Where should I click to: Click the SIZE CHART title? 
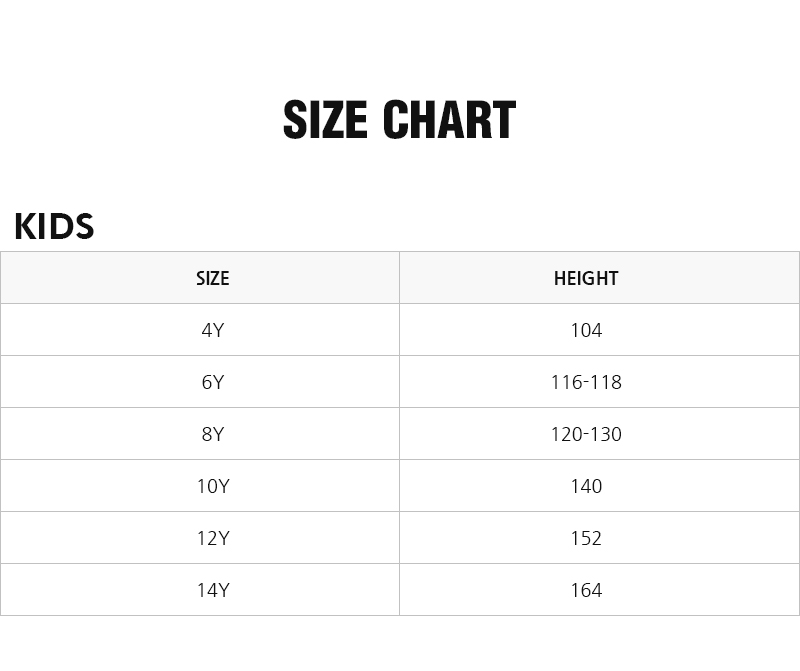click(399, 121)
